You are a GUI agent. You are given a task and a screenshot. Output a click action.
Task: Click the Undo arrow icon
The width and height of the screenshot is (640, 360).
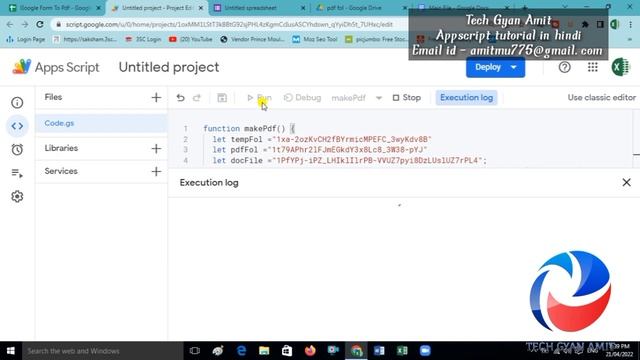[180, 98]
